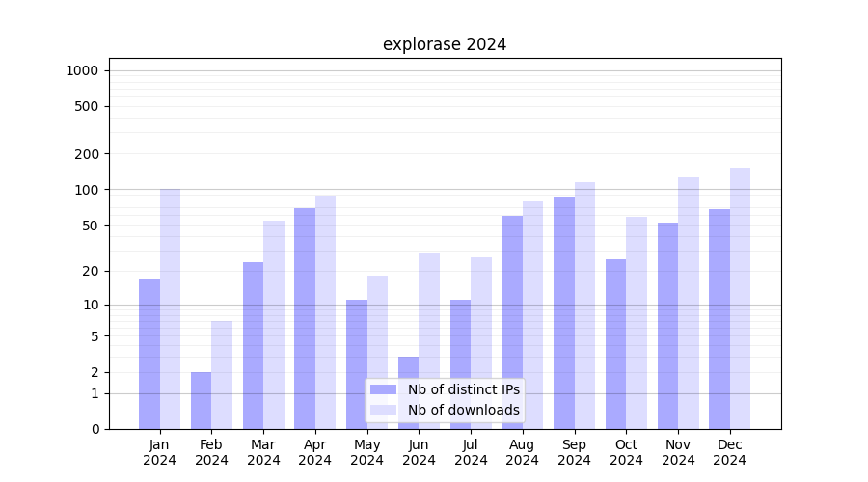Click the January downloads bar
Screen dimensions: 868x482
tap(170, 308)
